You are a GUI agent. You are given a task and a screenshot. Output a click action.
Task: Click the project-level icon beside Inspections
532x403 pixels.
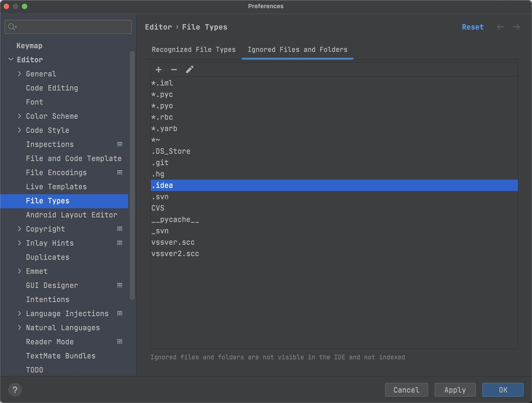coord(119,144)
